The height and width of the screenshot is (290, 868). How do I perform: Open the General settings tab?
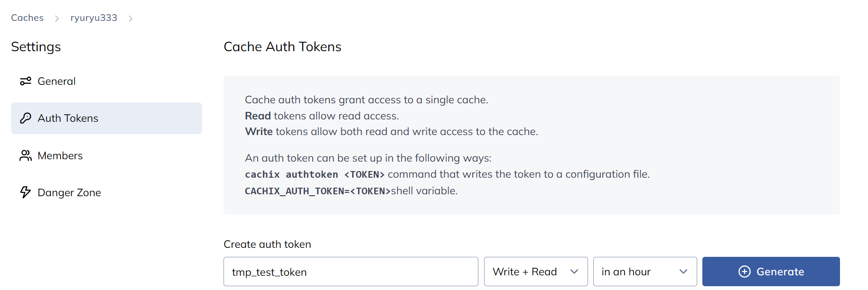56,82
